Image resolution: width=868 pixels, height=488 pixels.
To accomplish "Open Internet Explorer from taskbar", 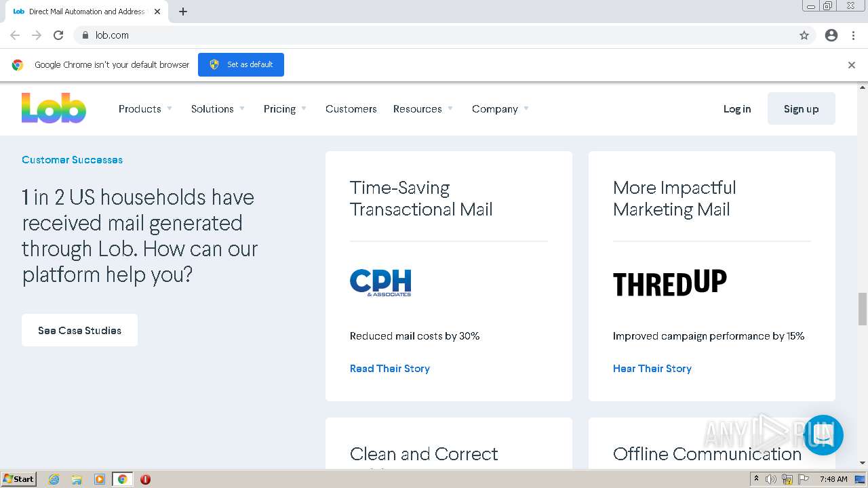I will click(x=54, y=479).
